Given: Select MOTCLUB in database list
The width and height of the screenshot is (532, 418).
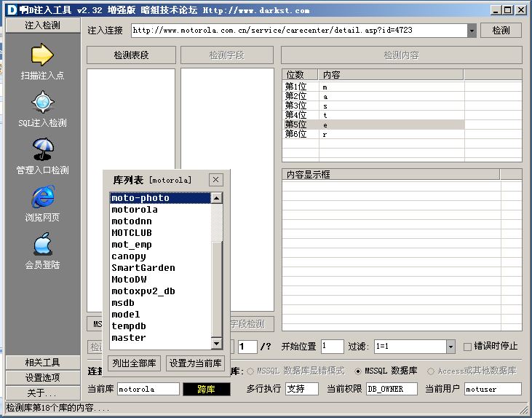Looking at the screenshot, I should click(160, 233).
